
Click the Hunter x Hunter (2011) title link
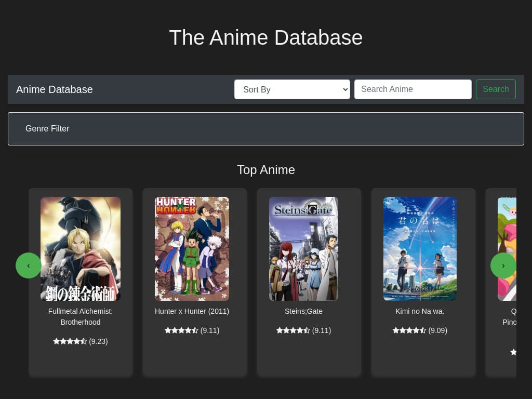click(x=192, y=311)
